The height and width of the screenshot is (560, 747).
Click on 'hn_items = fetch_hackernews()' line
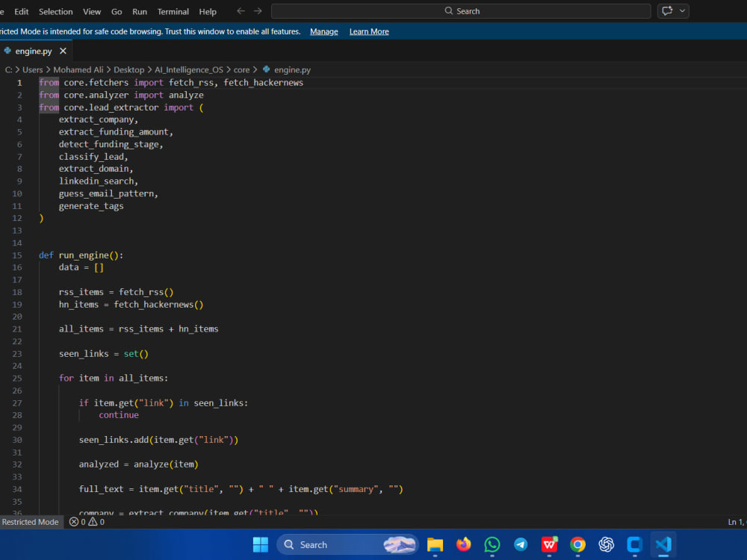[131, 305]
